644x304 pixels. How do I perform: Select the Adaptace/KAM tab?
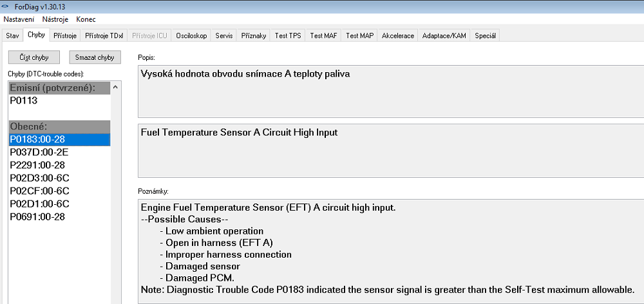(x=444, y=35)
